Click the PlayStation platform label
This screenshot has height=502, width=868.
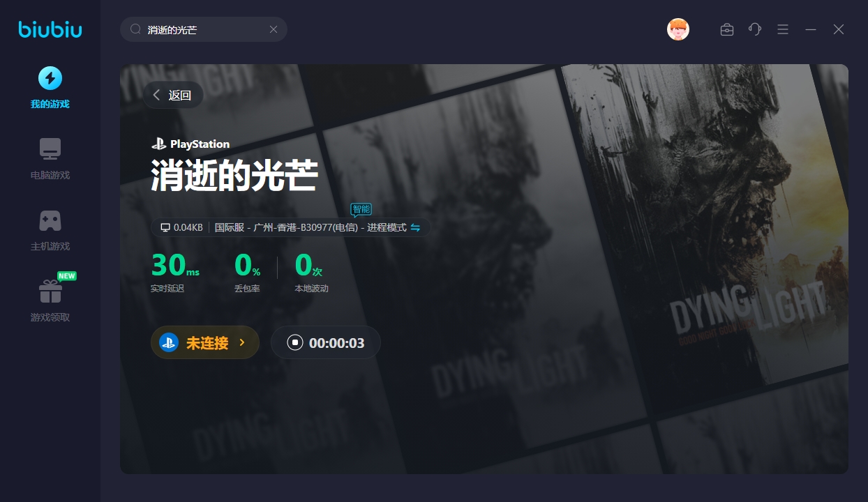[x=190, y=144]
